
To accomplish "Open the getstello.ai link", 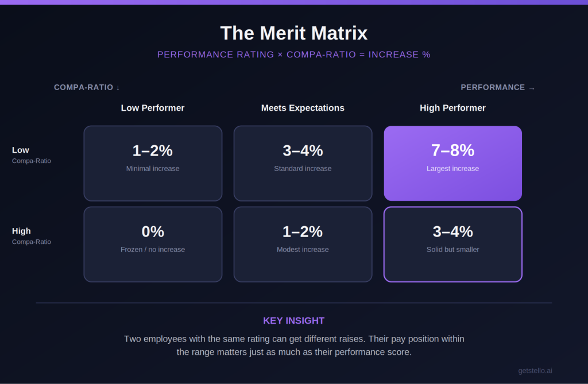I will (535, 370).
